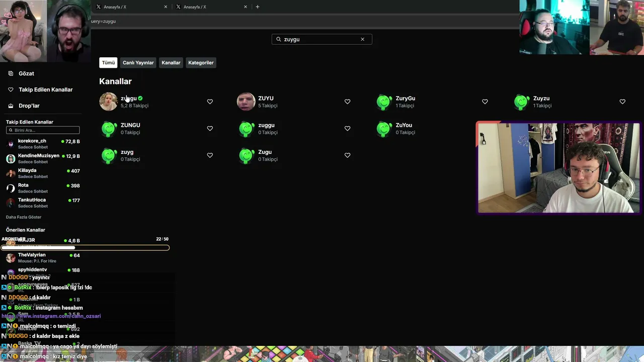The width and height of the screenshot is (644, 362).
Task: Click Killayda avatar in sidebar
Action: click(x=11, y=173)
